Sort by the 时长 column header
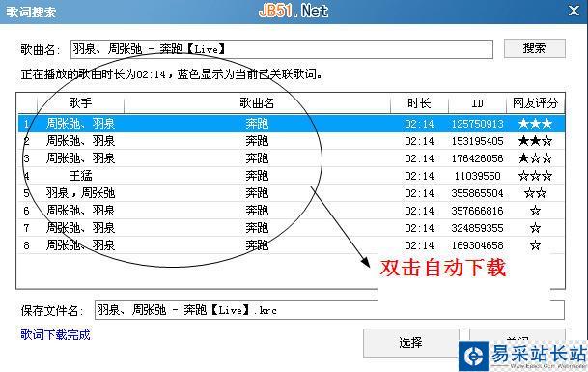Screen dimensions: 588x372 pos(419,102)
